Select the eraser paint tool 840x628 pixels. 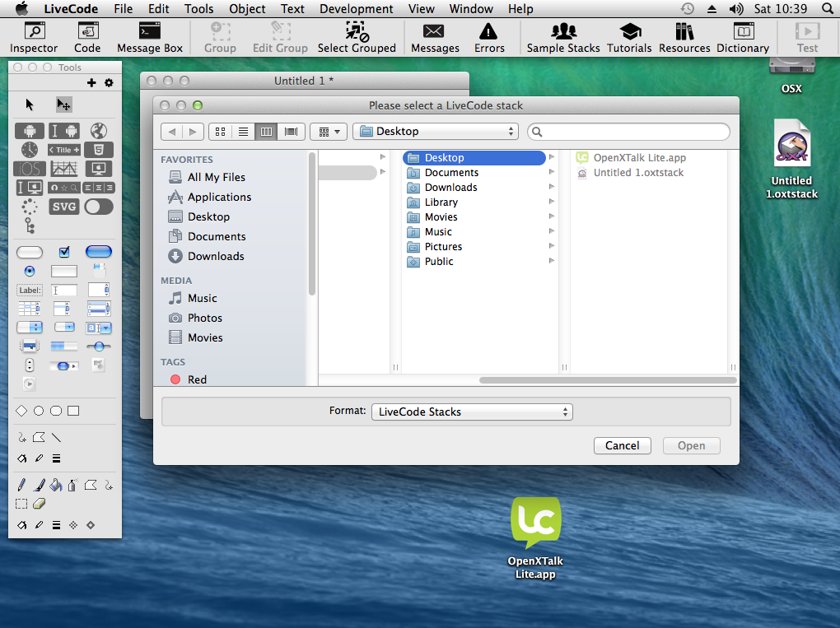point(39,504)
